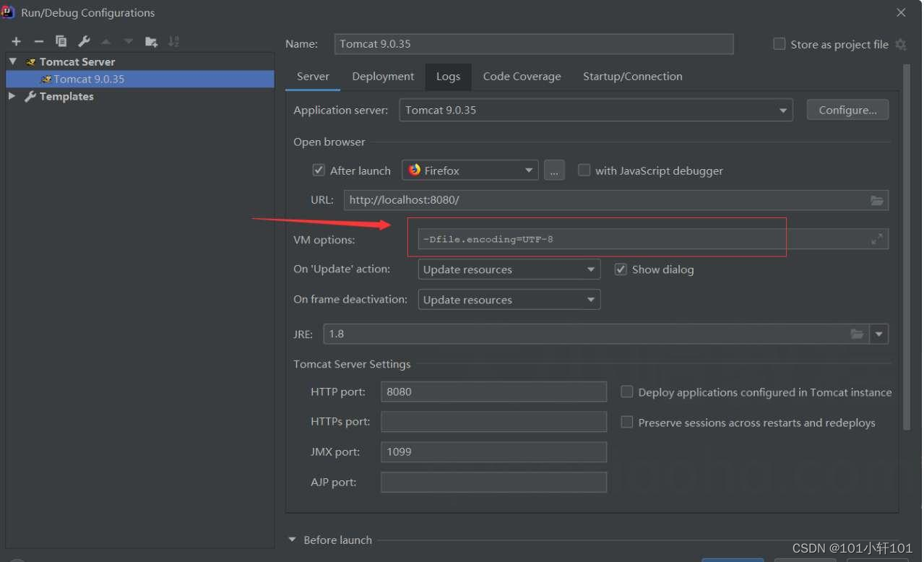924x562 pixels.
Task: Click the HTTPs port field
Action: pyautogui.click(x=493, y=422)
